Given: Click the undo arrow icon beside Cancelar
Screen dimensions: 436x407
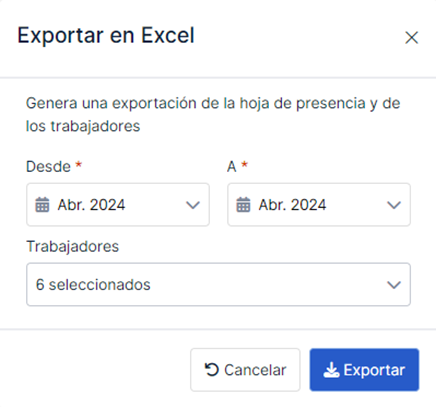Looking at the screenshot, I should tap(212, 370).
